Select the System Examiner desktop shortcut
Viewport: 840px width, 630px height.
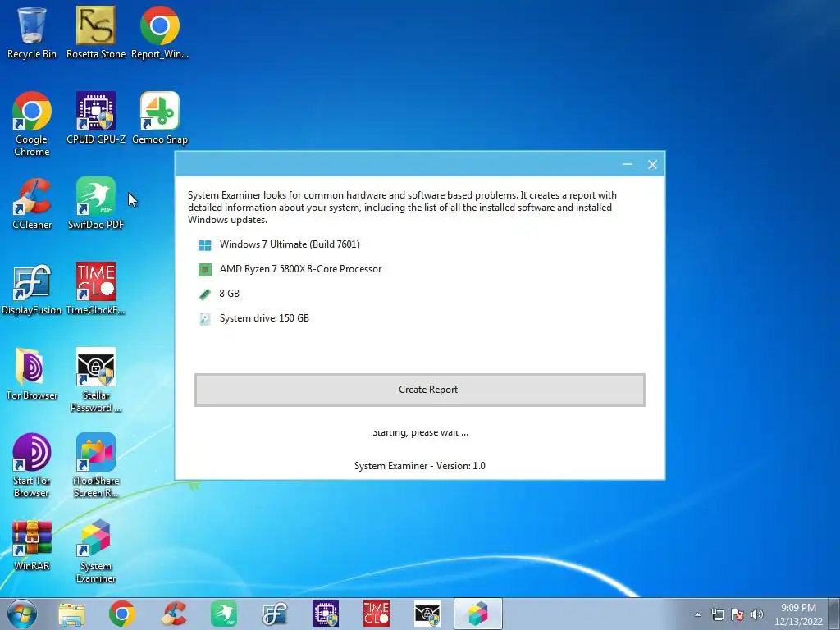[95, 550]
